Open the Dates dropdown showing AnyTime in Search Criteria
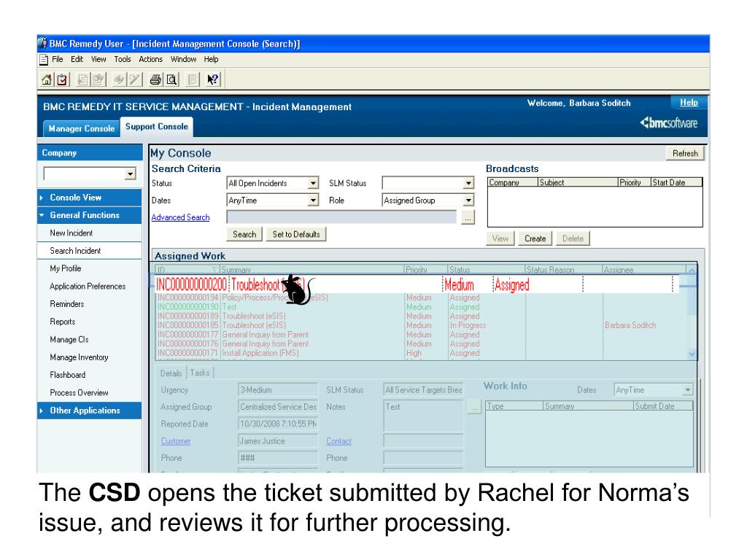This screenshot has height=560, width=747. pyautogui.click(x=313, y=201)
